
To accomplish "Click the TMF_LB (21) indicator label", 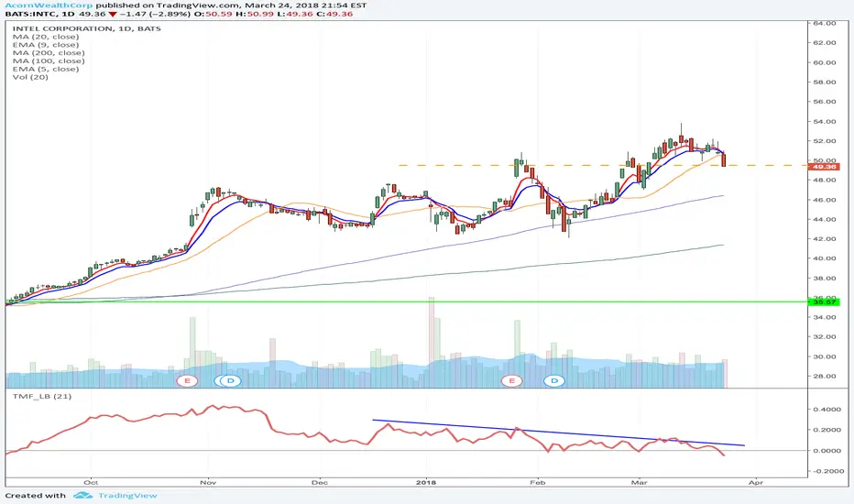I will (x=42, y=396).
